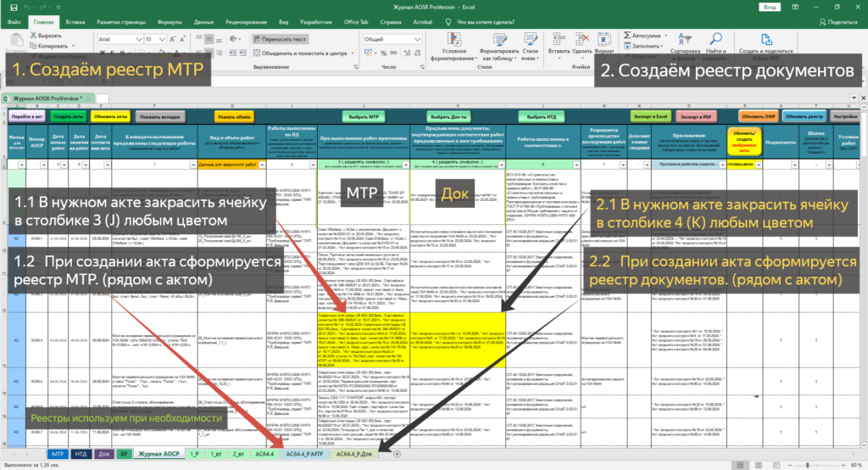868x470 pixels.
Task: Apply percent style format
Action: click(x=384, y=53)
